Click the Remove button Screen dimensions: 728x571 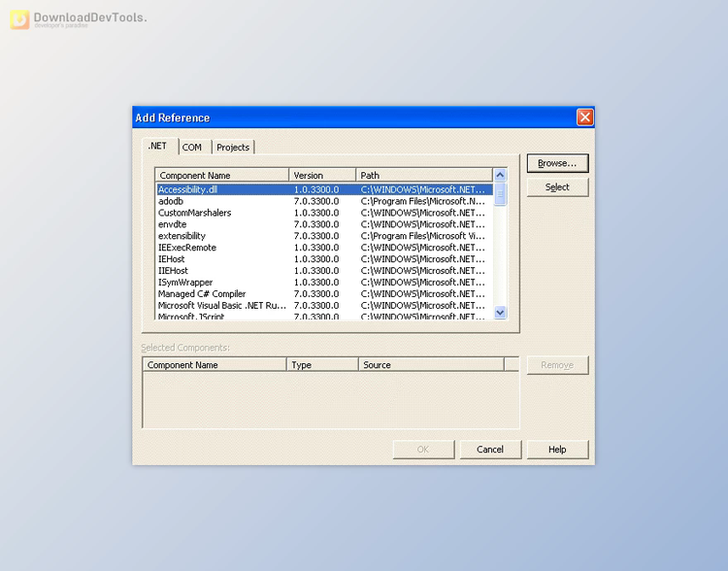[557, 365]
